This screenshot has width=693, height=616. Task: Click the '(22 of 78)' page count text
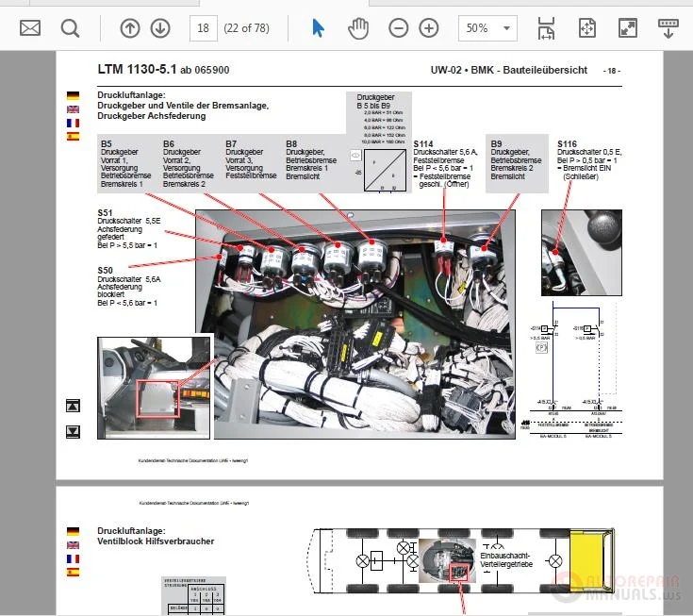point(246,28)
